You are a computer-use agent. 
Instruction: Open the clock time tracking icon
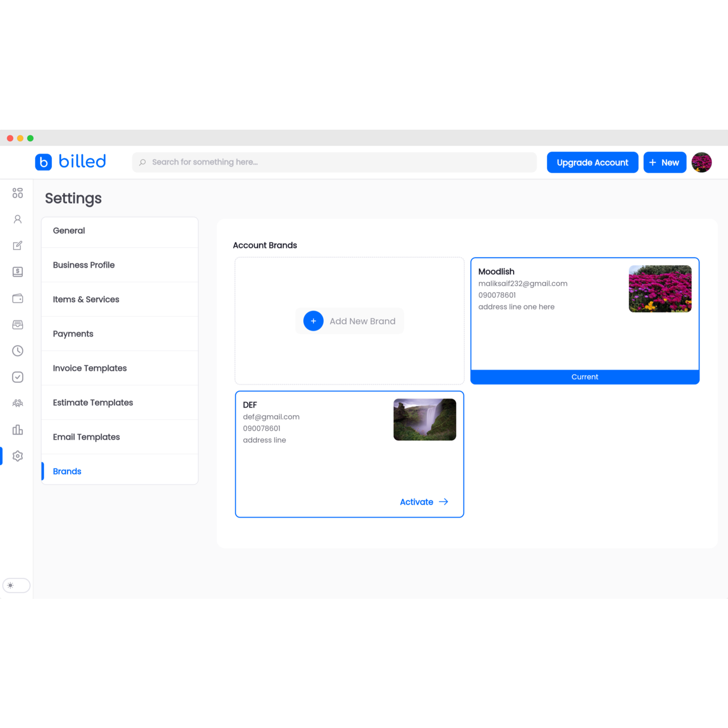18,351
